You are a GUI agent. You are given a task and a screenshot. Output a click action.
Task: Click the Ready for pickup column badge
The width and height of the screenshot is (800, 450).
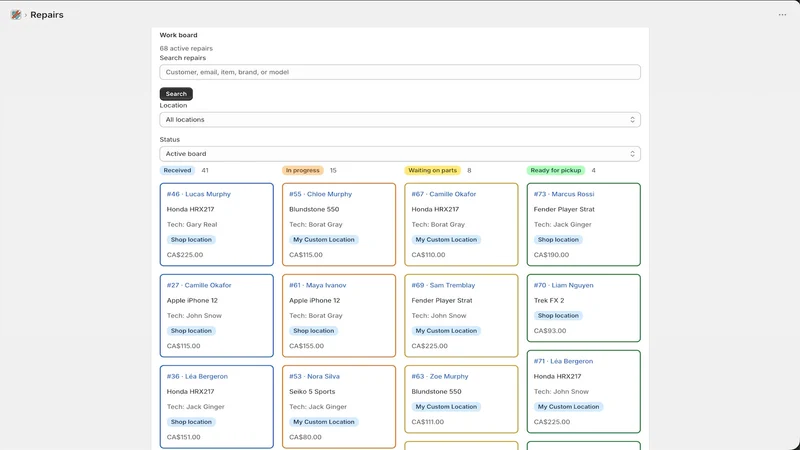(556, 170)
